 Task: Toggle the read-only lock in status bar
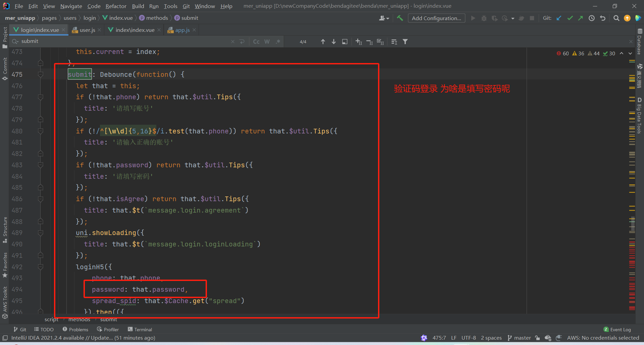[x=538, y=338]
